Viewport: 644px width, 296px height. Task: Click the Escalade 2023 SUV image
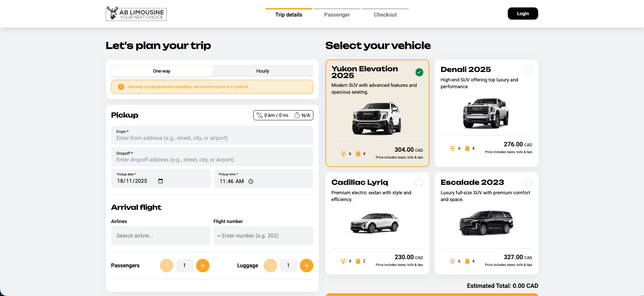(x=486, y=223)
